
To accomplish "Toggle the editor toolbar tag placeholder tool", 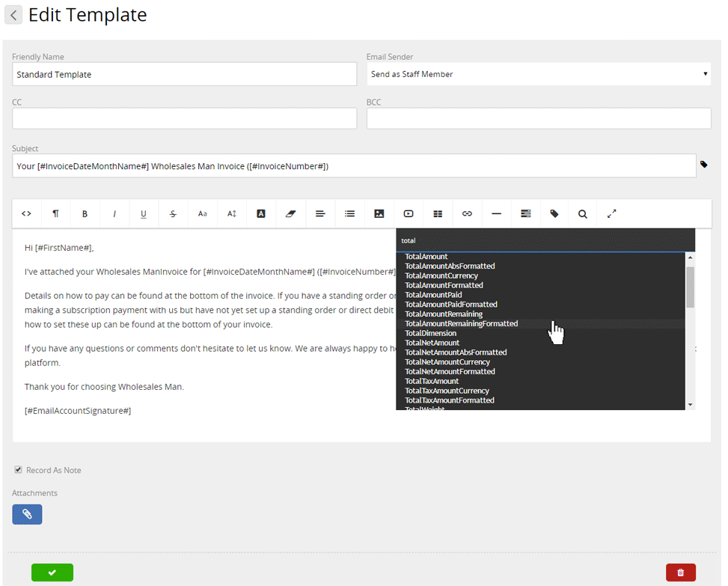I will [x=554, y=213].
